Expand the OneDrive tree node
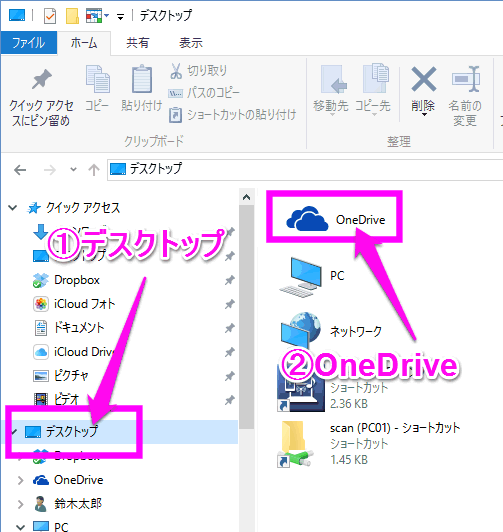 coord(20,480)
